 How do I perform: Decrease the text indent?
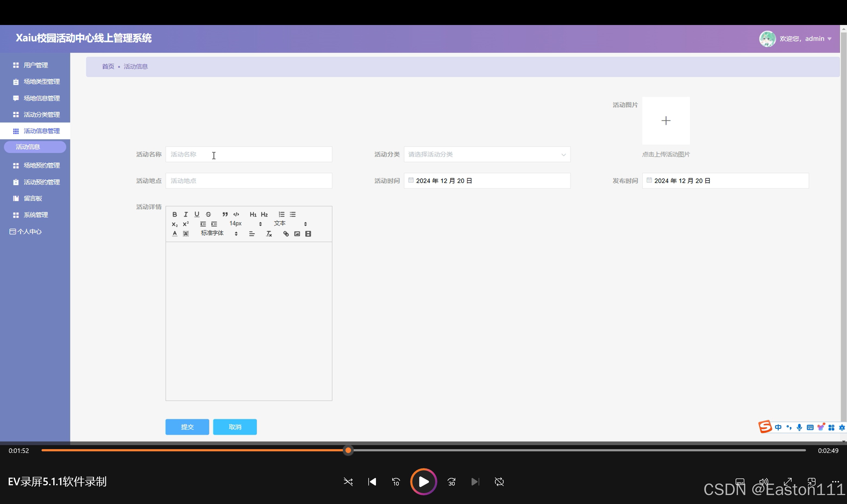pos(203,224)
